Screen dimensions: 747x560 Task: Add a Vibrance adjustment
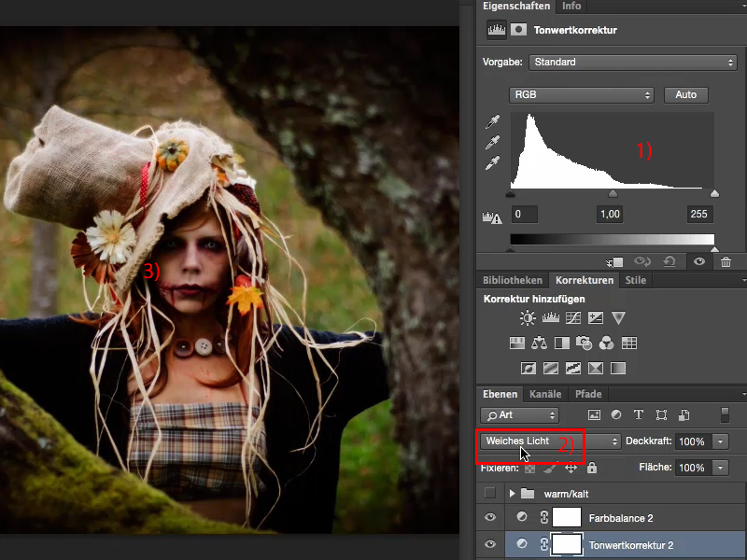pos(618,317)
